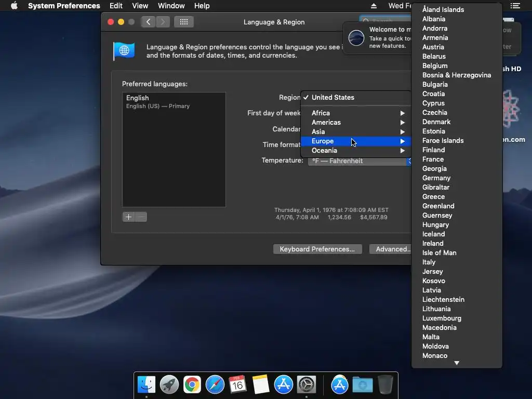This screenshot has width=532, height=399.
Task: Click the forward navigation arrow in toolbar
Action: (x=163, y=22)
